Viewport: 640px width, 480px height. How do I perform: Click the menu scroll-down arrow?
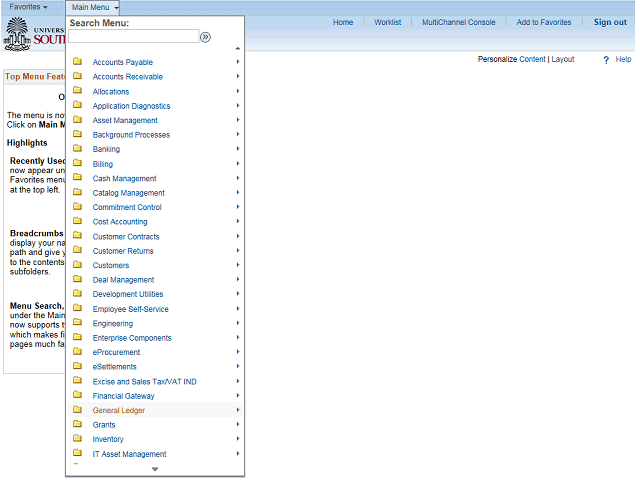[155, 469]
